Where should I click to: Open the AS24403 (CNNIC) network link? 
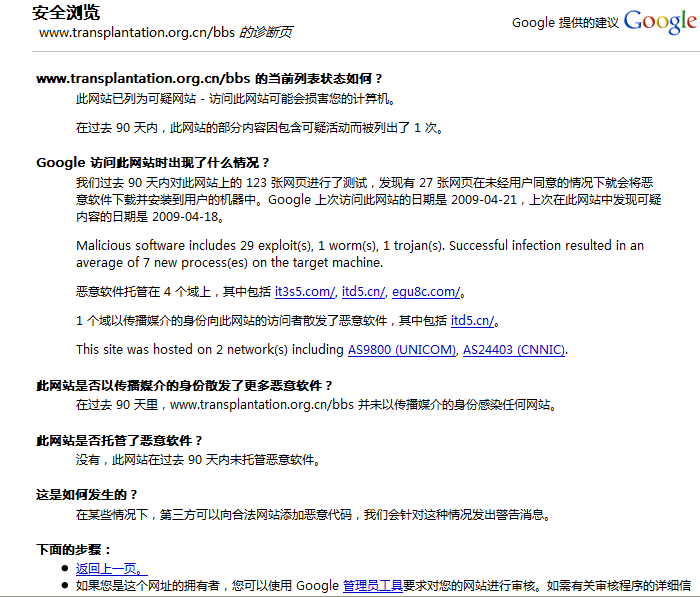[x=514, y=350]
